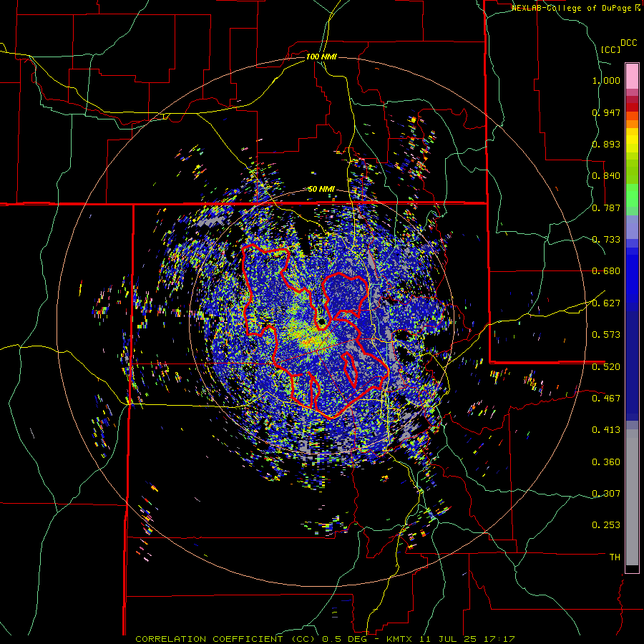Click the 100 NMI range ring label
The height and width of the screenshot is (644, 644).
[x=321, y=57]
